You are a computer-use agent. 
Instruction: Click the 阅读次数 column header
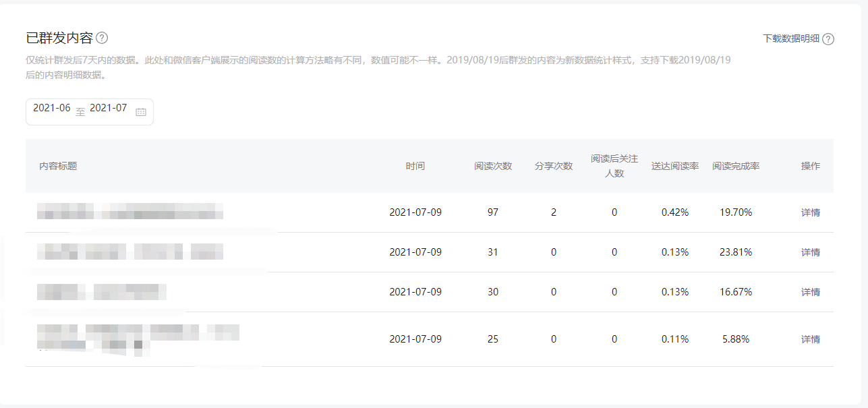pyautogui.click(x=493, y=166)
